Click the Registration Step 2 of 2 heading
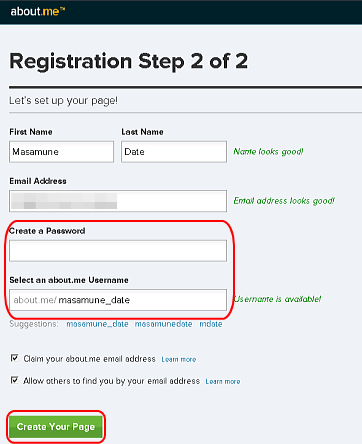This screenshot has height=444, width=362. pos(129,61)
